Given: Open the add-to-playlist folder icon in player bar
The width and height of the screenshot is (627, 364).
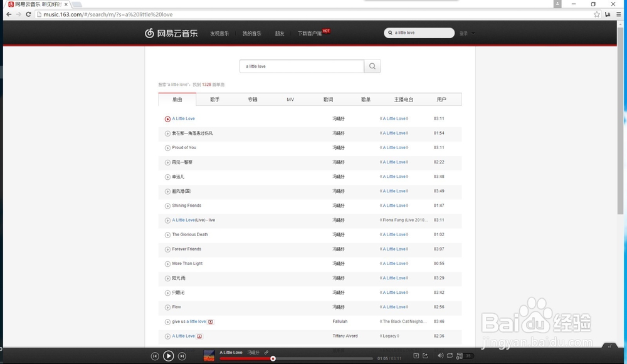Looking at the screenshot, I should coord(416,355).
